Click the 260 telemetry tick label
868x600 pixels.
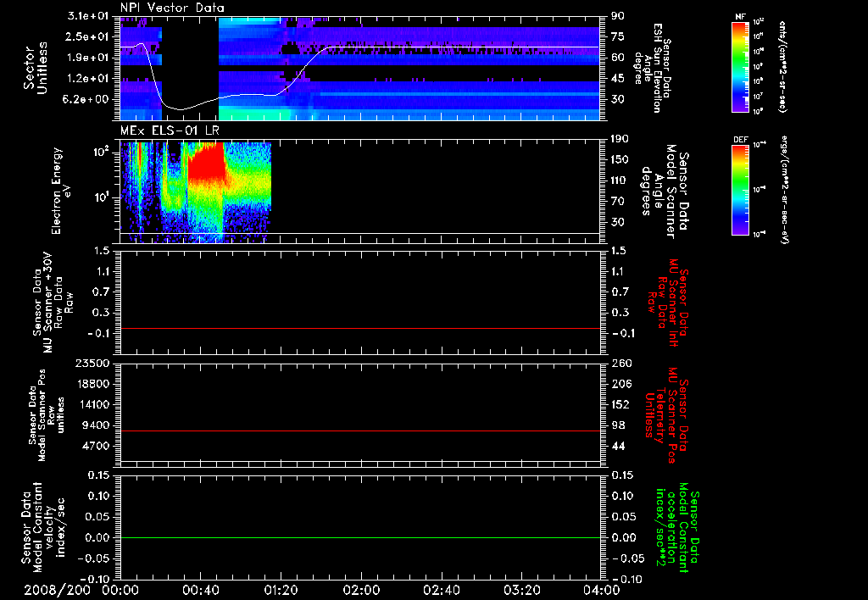click(620, 364)
